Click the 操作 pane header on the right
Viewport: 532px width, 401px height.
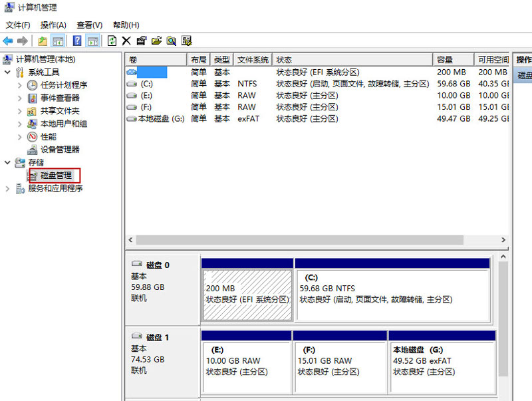523,60
